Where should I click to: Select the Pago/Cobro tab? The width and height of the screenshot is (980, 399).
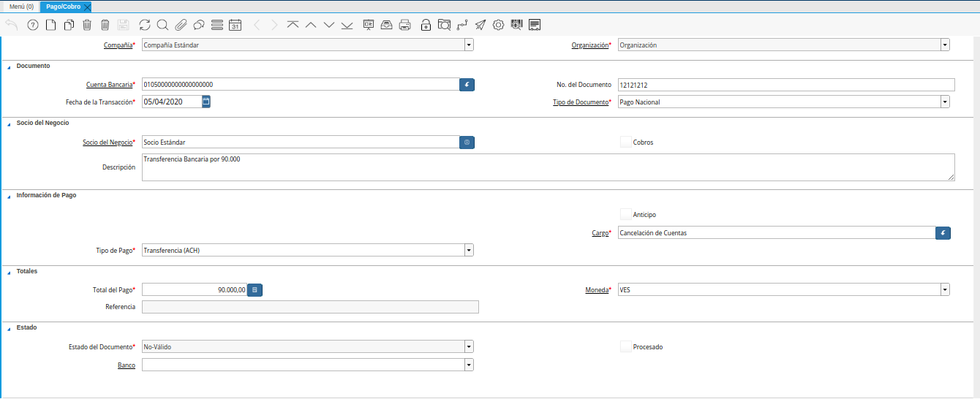click(63, 7)
